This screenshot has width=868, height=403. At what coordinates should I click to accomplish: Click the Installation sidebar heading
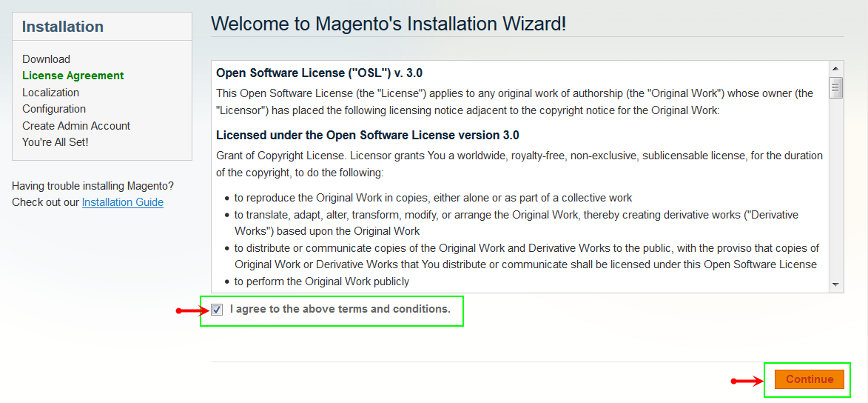63,27
